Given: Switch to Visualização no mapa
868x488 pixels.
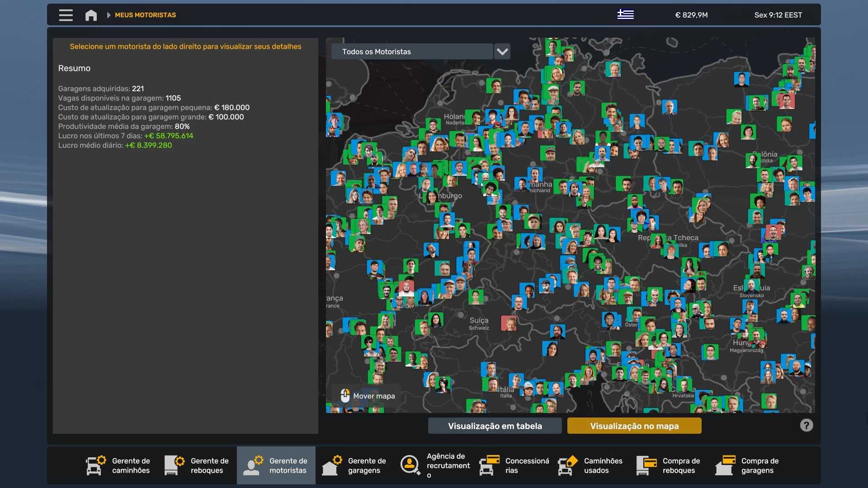Looking at the screenshot, I should [634, 426].
